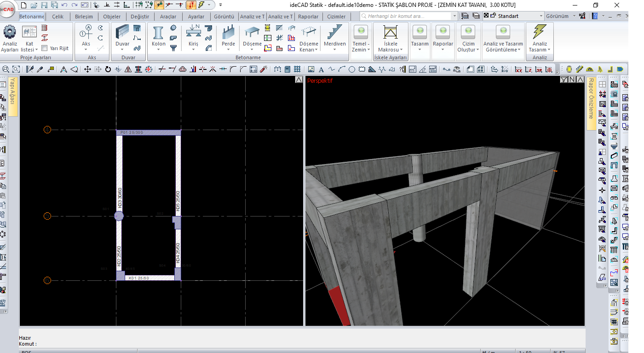The width and height of the screenshot is (644, 353).
Task: Select the P01 25/300 wall in plan
Action: coord(148,132)
